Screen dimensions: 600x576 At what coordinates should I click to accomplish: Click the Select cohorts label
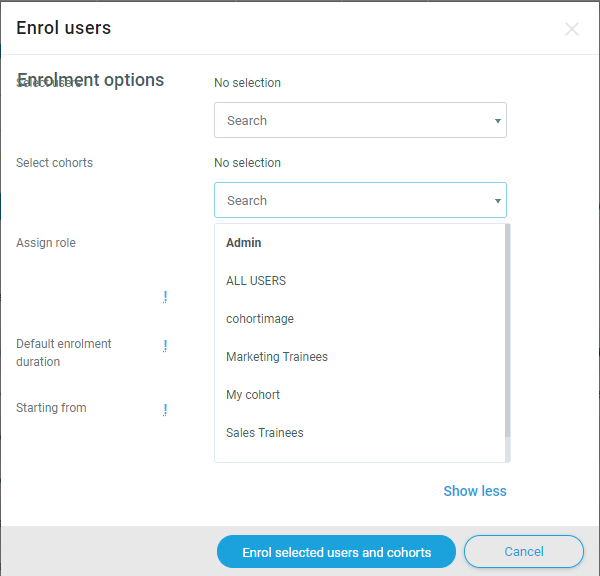click(x=54, y=163)
